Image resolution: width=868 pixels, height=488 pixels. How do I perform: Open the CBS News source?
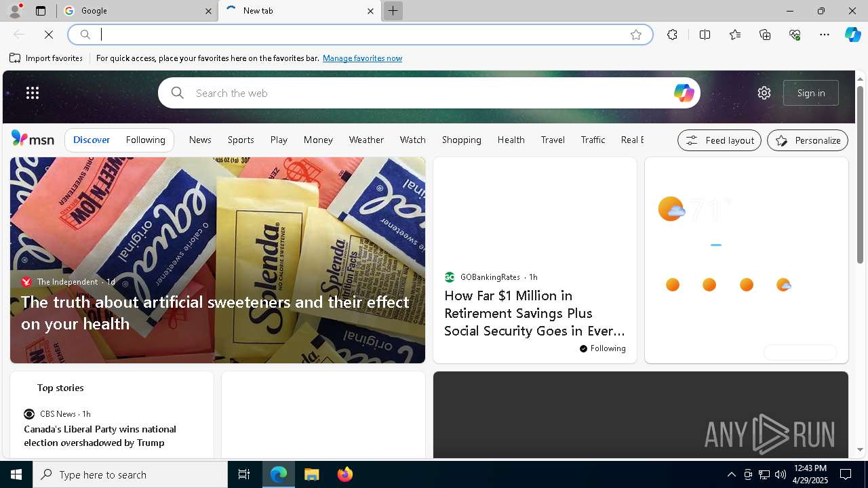58,414
